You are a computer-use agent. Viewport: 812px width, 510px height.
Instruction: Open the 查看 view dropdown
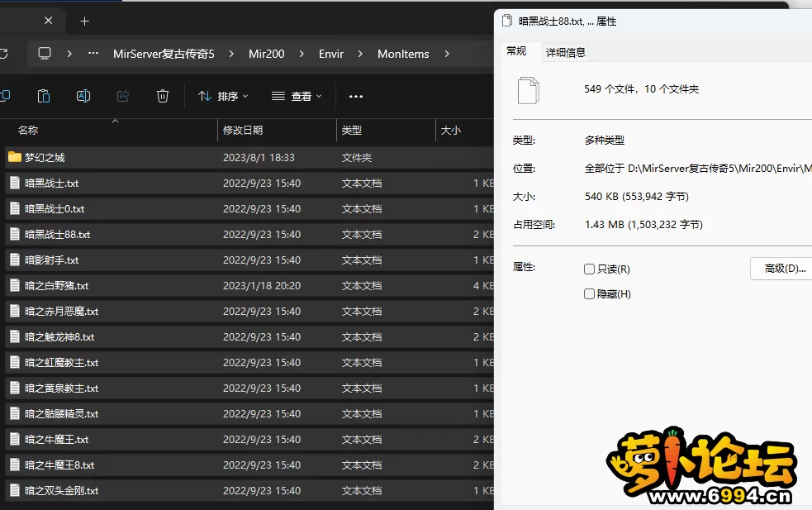pos(297,96)
